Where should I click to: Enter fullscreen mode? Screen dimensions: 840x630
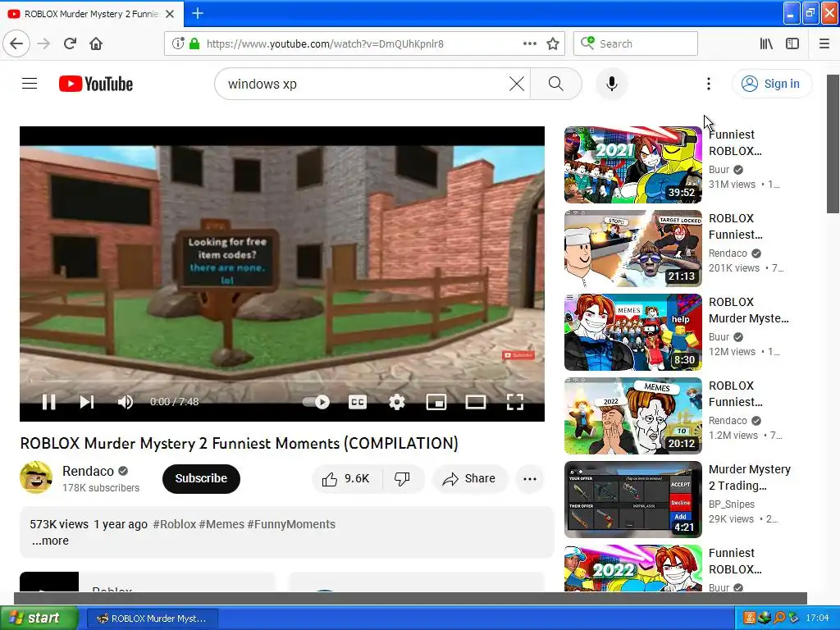tap(515, 402)
